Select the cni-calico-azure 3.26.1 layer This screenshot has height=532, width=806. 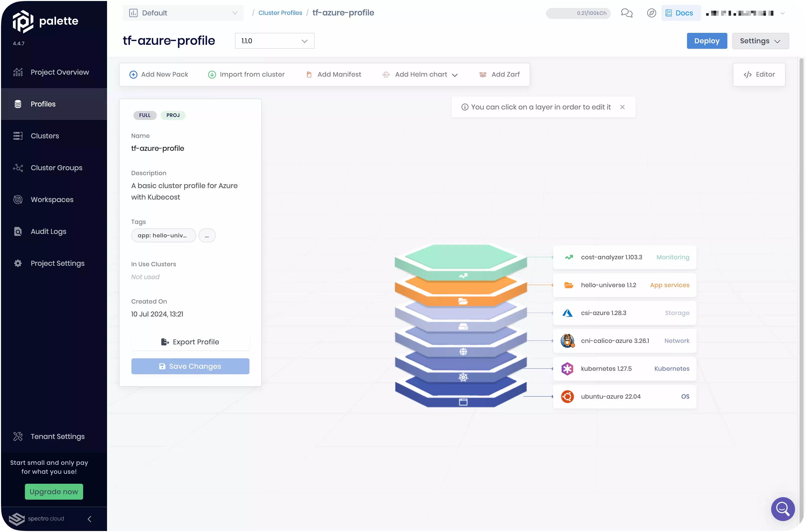[x=625, y=341]
